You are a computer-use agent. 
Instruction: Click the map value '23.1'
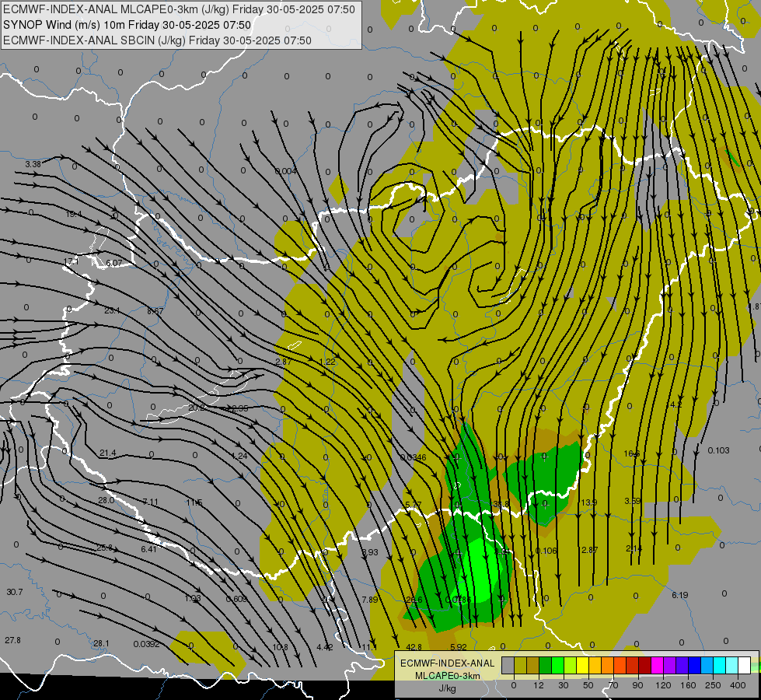coord(112,310)
